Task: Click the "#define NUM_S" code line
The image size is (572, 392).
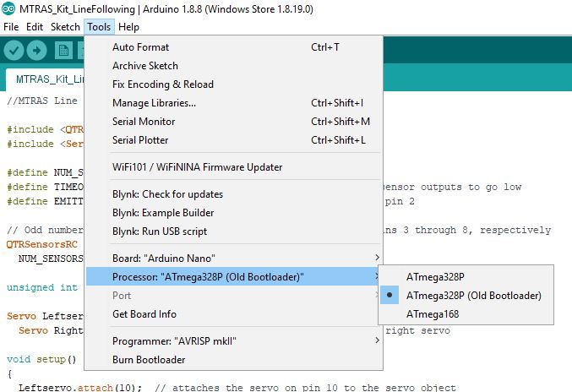Action: click(46, 172)
